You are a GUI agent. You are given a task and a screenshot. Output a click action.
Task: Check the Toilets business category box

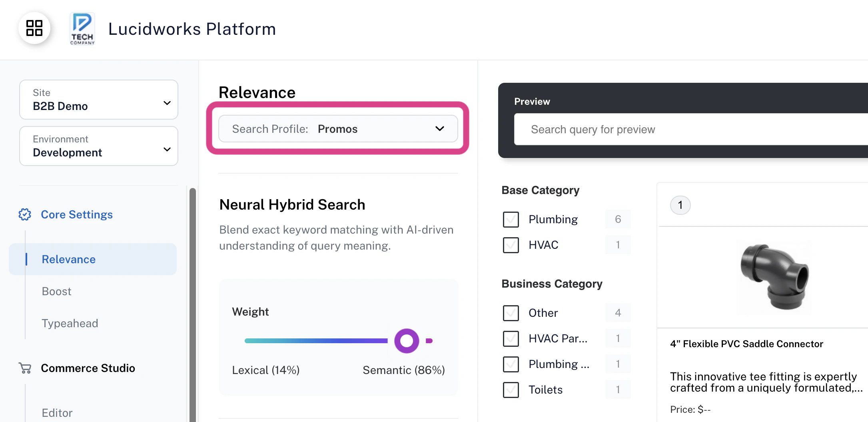click(511, 390)
